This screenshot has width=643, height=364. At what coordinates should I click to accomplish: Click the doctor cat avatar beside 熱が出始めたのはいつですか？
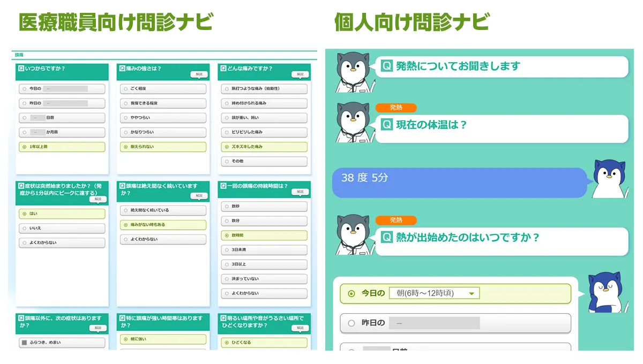pyautogui.click(x=353, y=234)
